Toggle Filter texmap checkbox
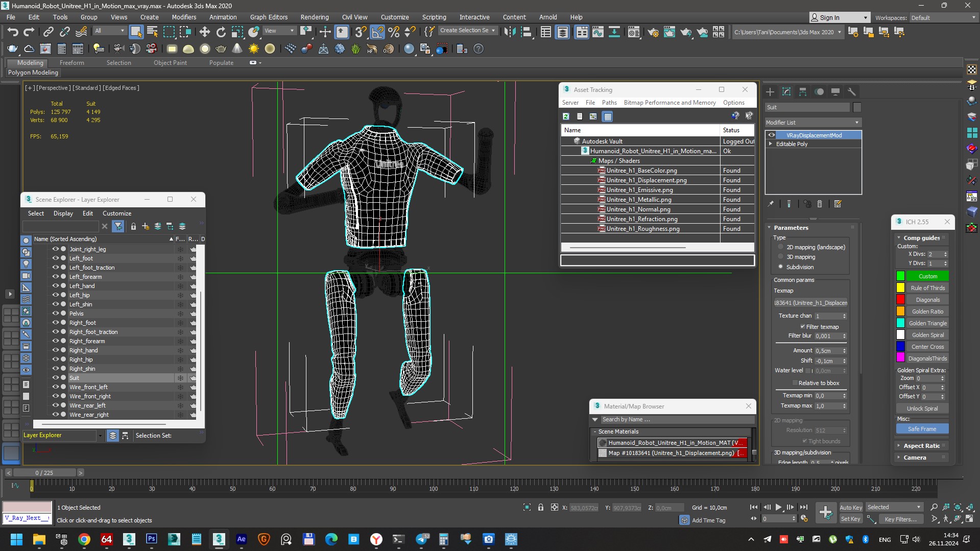 click(802, 327)
